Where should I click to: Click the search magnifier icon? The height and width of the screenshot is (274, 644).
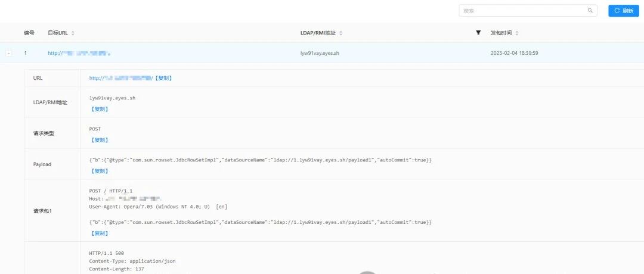pos(590,11)
